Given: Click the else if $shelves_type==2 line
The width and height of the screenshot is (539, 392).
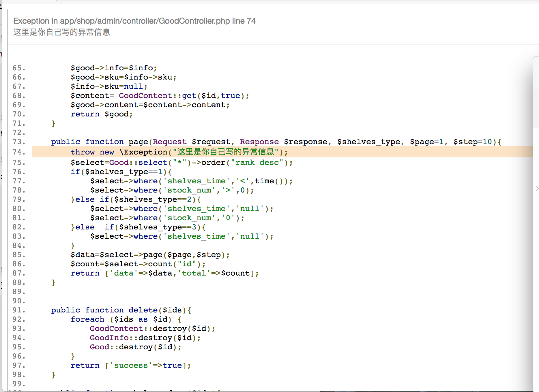Looking at the screenshot, I should click(136, 199).
